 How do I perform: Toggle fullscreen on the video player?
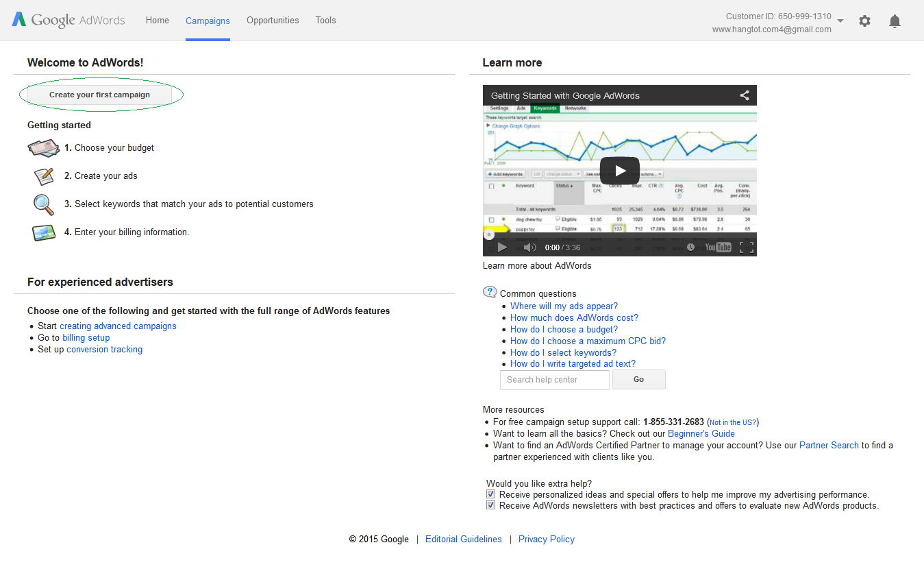746,247
